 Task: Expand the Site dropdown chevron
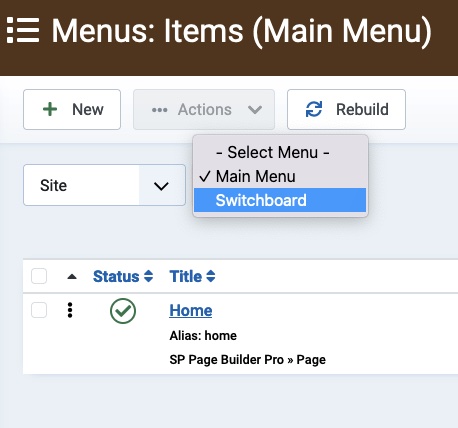pos(161,186)
